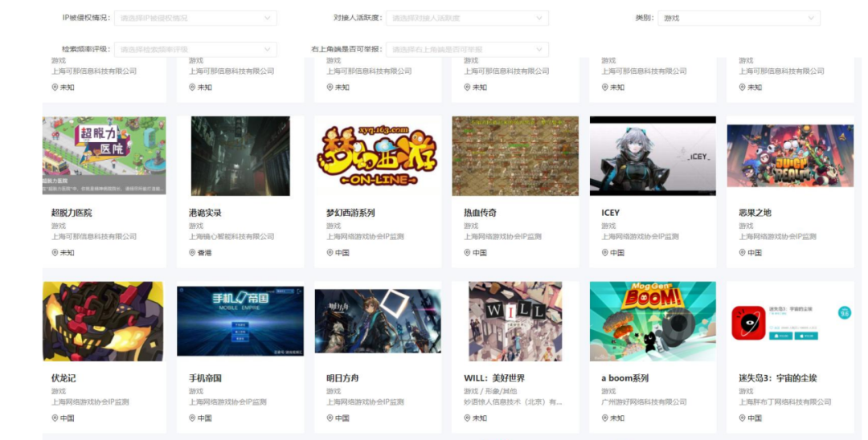This screenshot has height=440, width=868.
Task: Click 上海网络游戏协会IP监测 under 伏龙记
Action: pyautogui.click(x=90, y=401)
